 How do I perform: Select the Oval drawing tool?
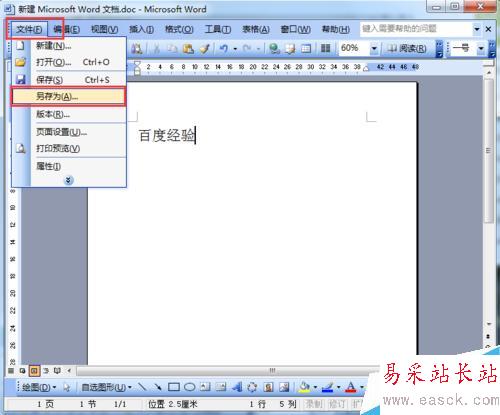(189, 387)
